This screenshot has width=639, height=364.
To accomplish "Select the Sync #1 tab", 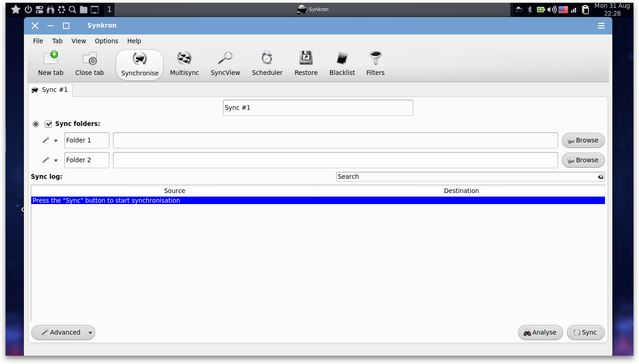I will tap(50, 90).
